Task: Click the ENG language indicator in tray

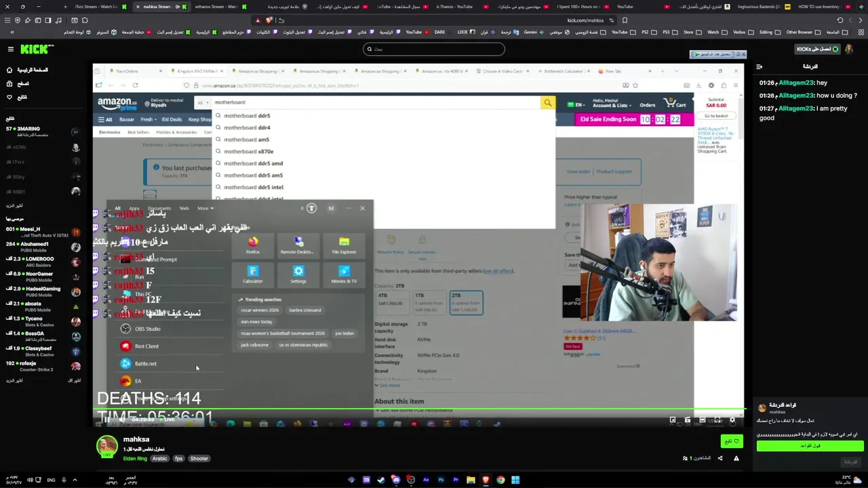Action: click(51, 480)
